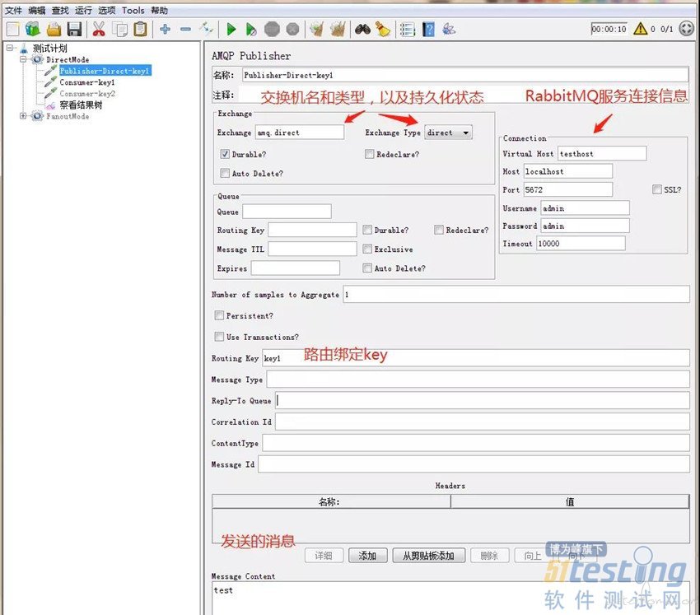The height and width of the screenshot is (615, 700).
Task: Shut down test threads gracefully
Action: pyautogui.click(x=292, y=30)
